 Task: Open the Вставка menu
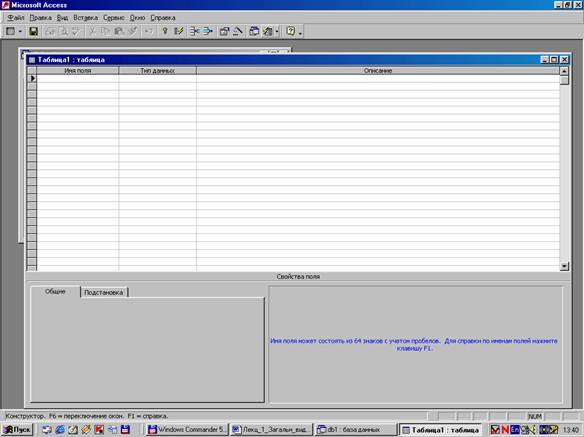pyautogui.click(x=86, y=18)
